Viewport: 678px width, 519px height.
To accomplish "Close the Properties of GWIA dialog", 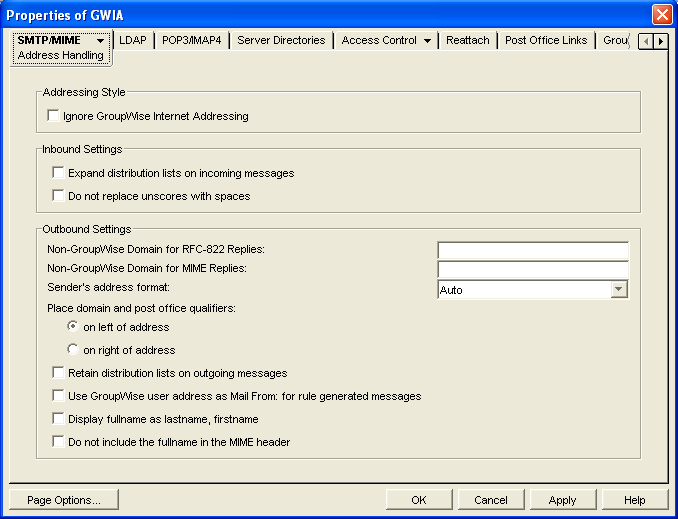I will click(x=662, y=14).
